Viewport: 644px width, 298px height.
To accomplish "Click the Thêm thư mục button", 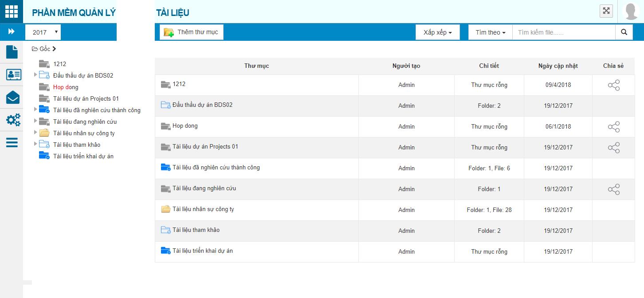I will point(192,32).
